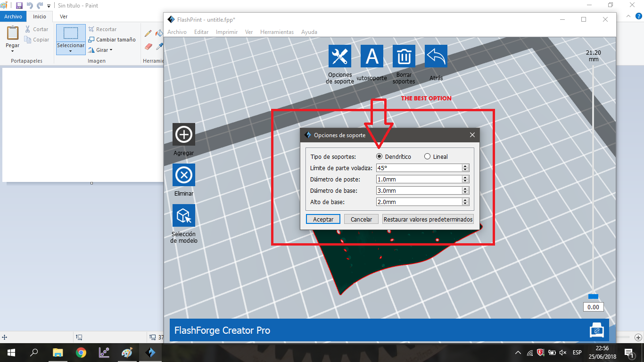Select the Lineal support type
The height and width of the screenshot is (362, 644).
(436, 156)
